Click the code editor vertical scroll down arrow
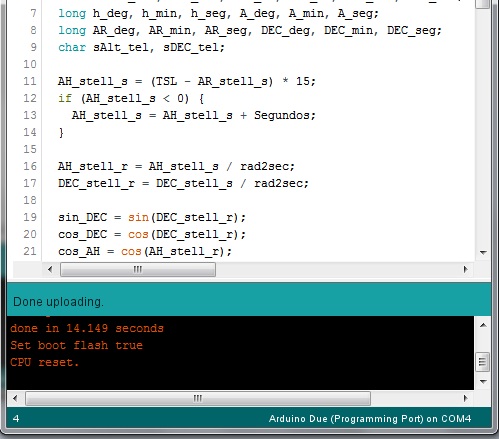 pos(483,252)
